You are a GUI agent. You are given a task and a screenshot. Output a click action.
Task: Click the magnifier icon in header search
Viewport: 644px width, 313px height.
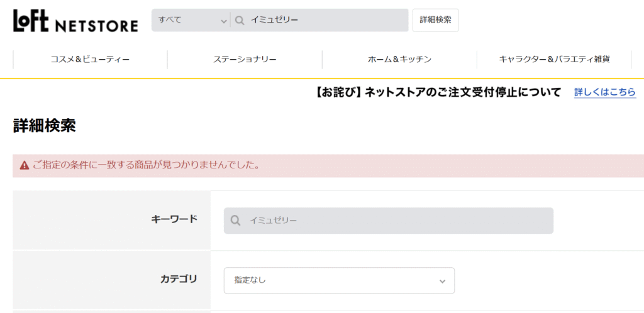click(240, 20)
